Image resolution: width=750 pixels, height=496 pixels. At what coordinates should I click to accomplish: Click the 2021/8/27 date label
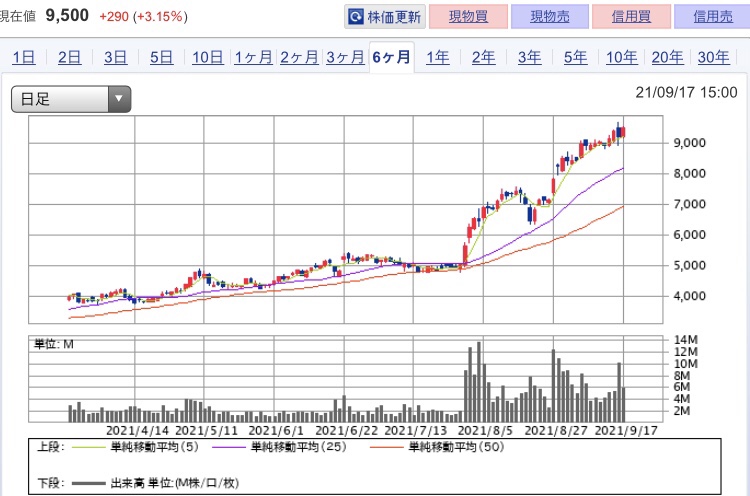coord(556,430)
